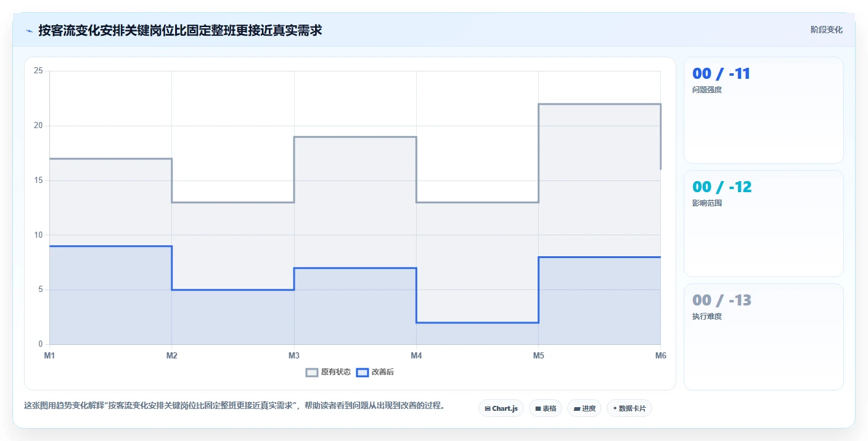Screen dimensions: 868x441
Task: Click the y-axis value 20
Action: (x=38, y=126)
